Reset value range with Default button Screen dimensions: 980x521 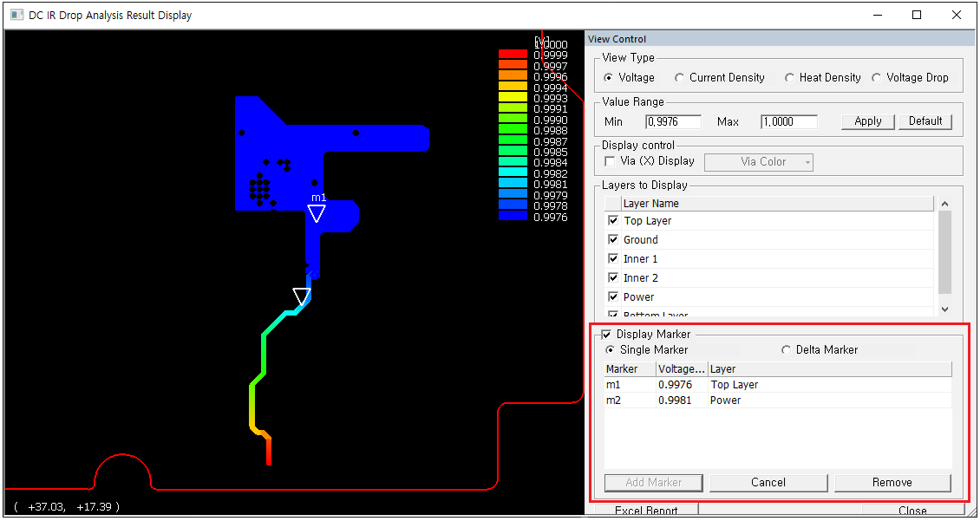click(x=924, y=121)
